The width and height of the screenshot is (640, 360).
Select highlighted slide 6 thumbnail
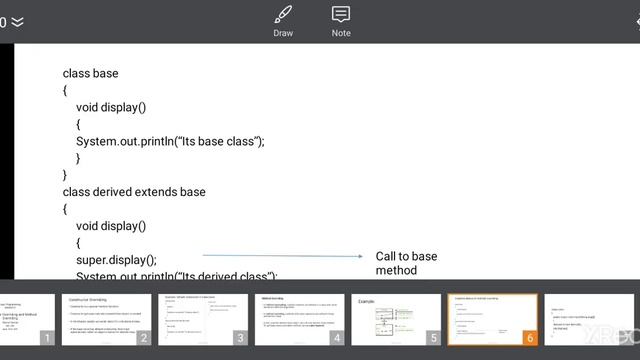pos(493,320)
